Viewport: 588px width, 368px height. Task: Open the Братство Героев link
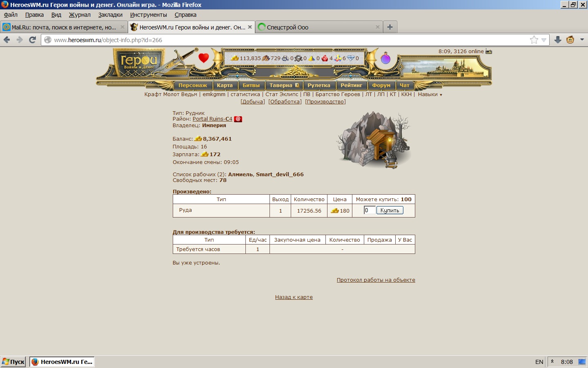pyautogui.click(x=338, y=94)
